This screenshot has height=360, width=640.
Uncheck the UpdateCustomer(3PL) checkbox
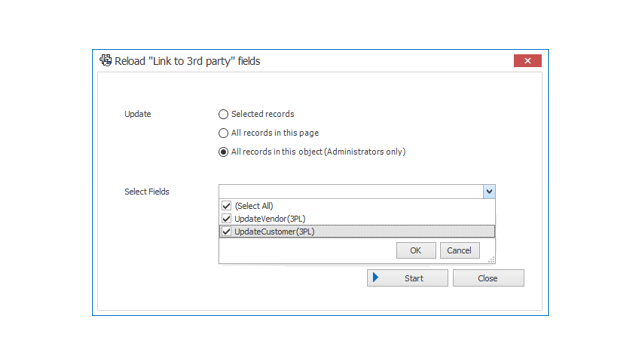pyautogui.click(x=227, y=232)
